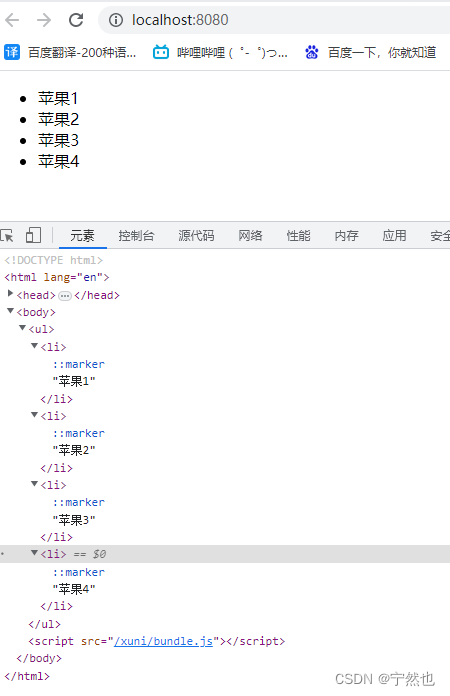450x696 pixels.
Task: Collapse the li containing 苹果1
Action: [x=34, y=345]
